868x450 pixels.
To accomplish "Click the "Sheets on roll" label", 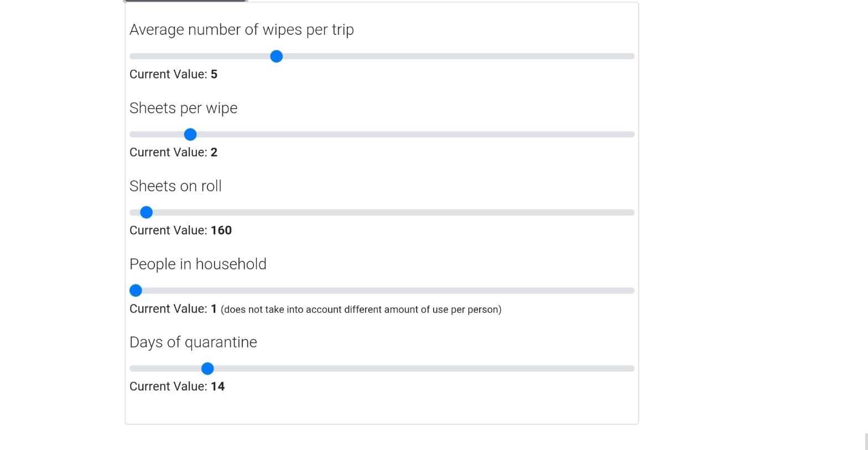I will [x=175, y=186].
